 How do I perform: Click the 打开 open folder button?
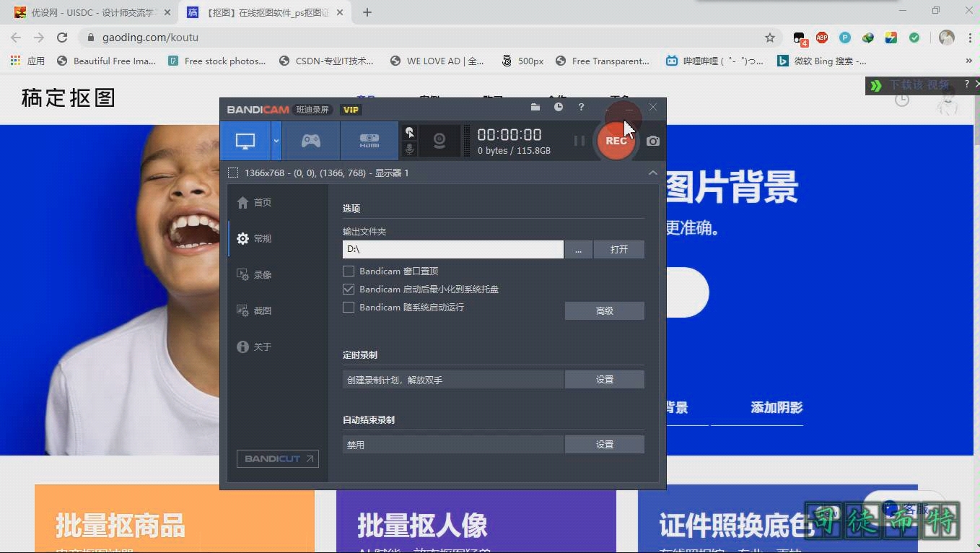coord(619,249)
